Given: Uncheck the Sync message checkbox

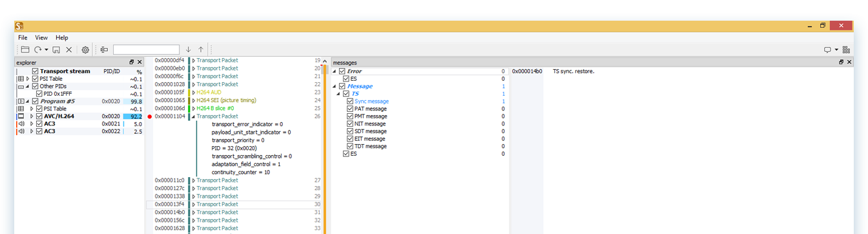Looking at the screenshot, I should point(350,101).
